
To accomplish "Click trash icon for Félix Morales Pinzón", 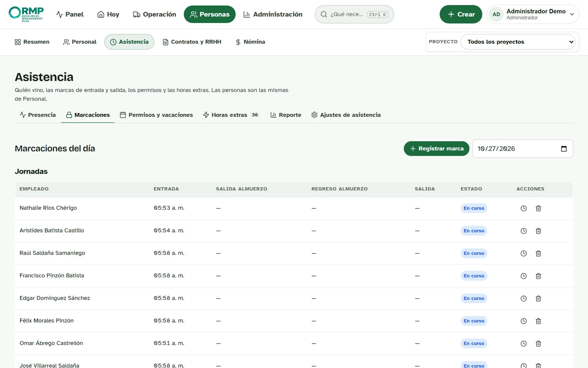I will pos(538,321).
